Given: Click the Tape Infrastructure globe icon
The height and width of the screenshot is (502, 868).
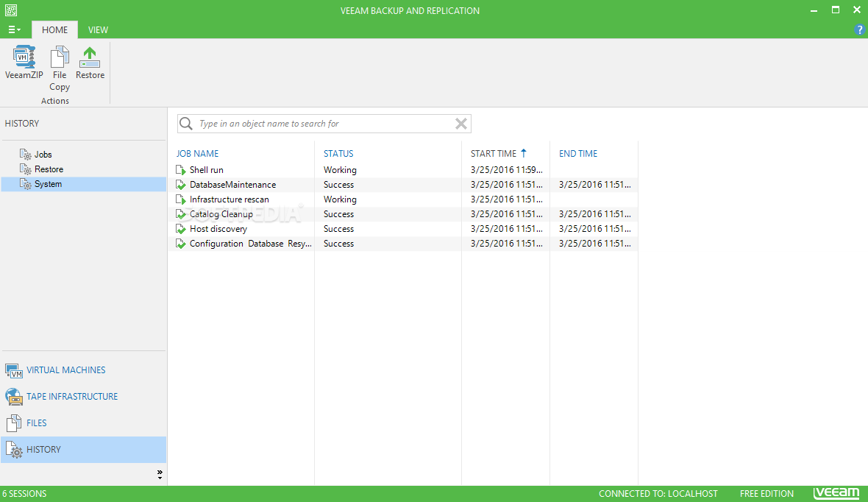Looking at the screenshot, I should point(14,397).
